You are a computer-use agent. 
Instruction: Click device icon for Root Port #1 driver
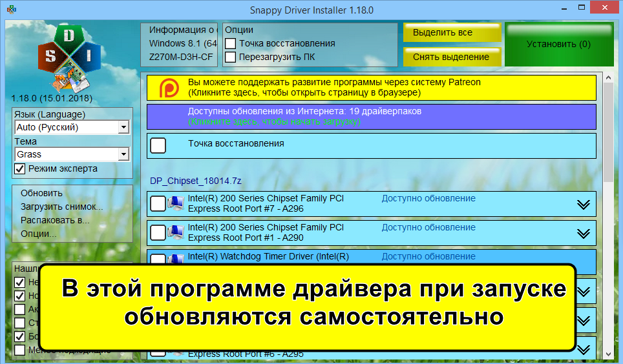(x=176, y=233)
